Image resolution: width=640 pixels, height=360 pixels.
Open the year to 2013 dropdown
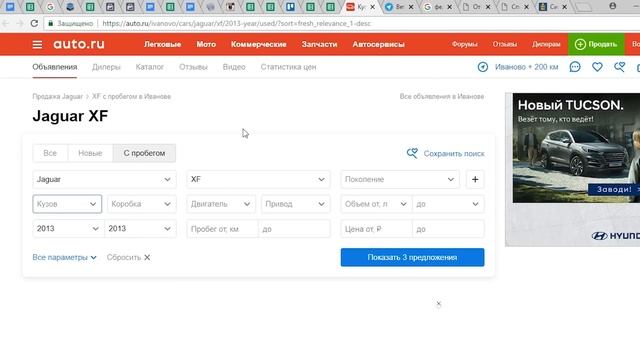point(140,229)
